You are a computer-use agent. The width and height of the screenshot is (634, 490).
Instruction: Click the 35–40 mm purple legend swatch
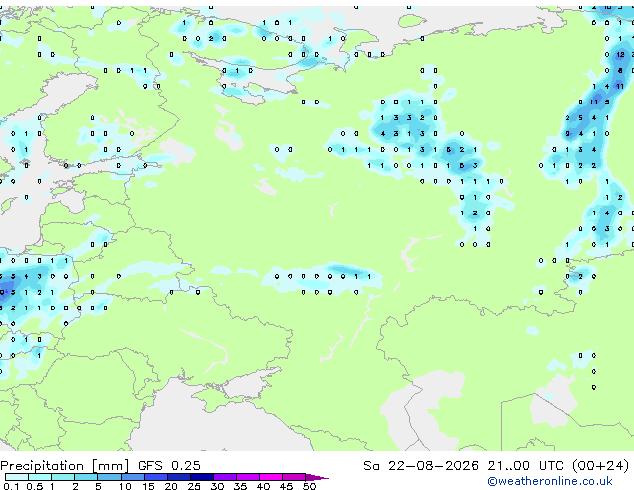coord(248,477)
